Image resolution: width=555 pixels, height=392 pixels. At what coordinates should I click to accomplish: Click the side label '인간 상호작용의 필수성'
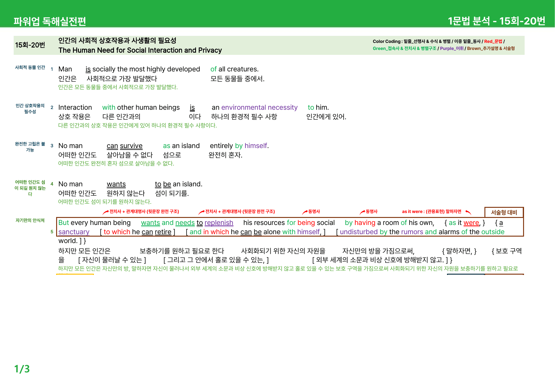tap(30, 108)
